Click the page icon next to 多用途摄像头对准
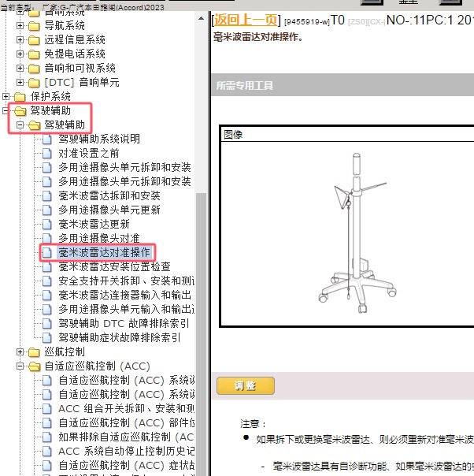This screenshot has width=474, height=476. click(x=47, y=238)
